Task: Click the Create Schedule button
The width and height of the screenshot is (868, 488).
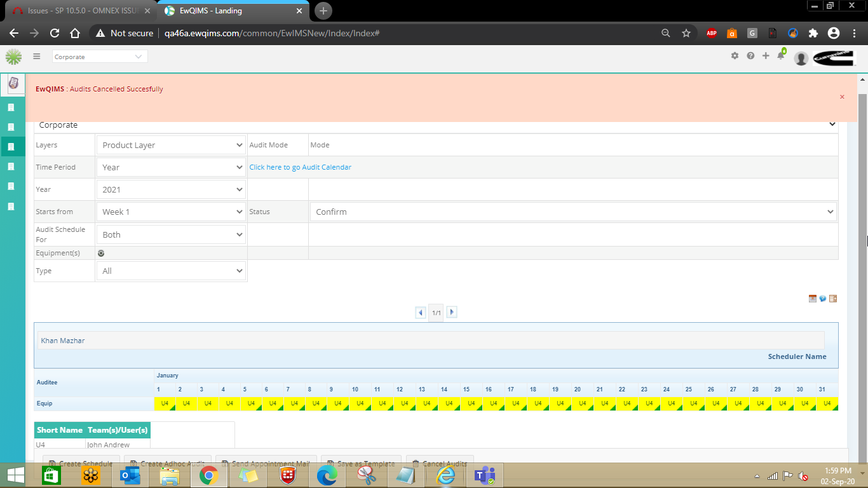Action: click(81, 463)
